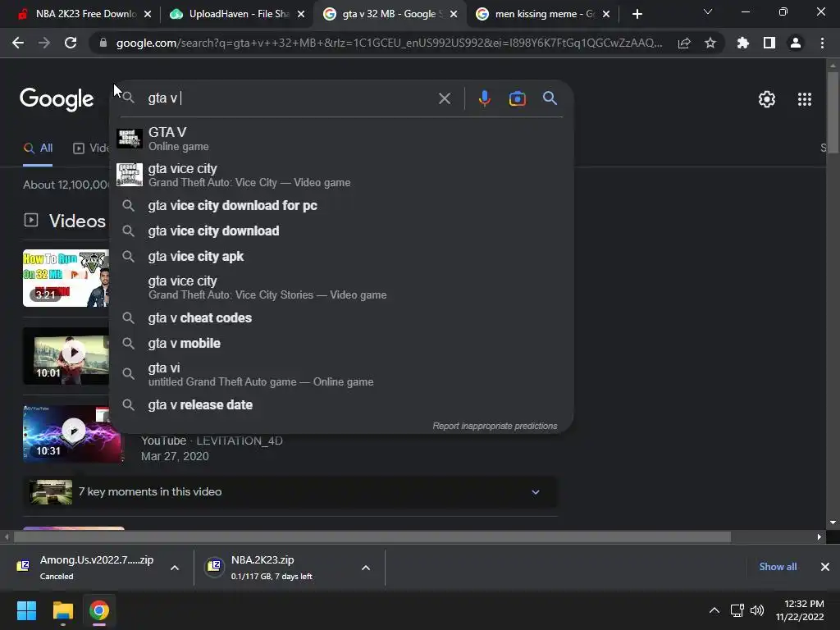Open NBA.2K23.zip download options chevron
This screenshot has height=630, width=840.
pos(366,568)
